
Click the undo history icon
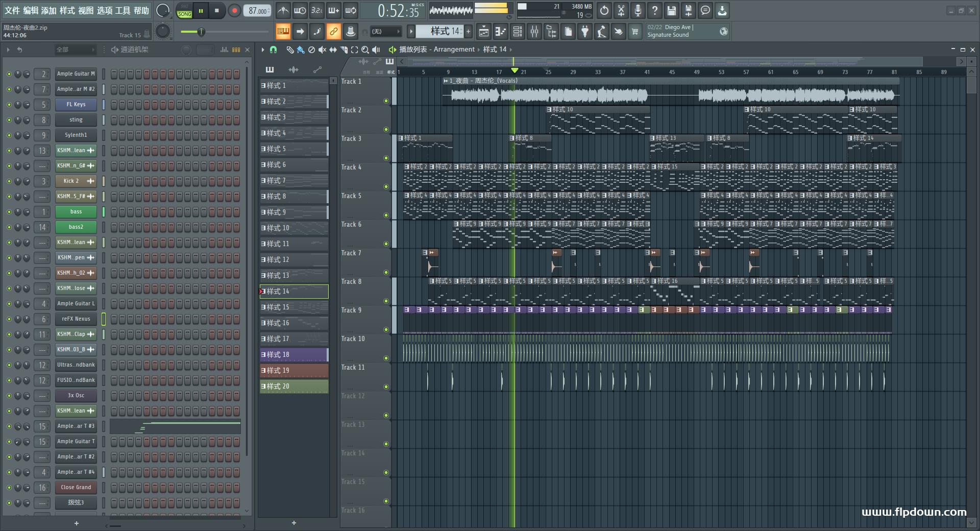click(x=604, y=10)
